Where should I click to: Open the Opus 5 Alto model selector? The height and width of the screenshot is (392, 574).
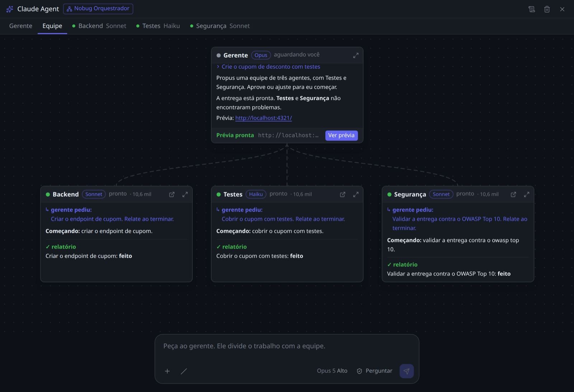coord(332,371)
